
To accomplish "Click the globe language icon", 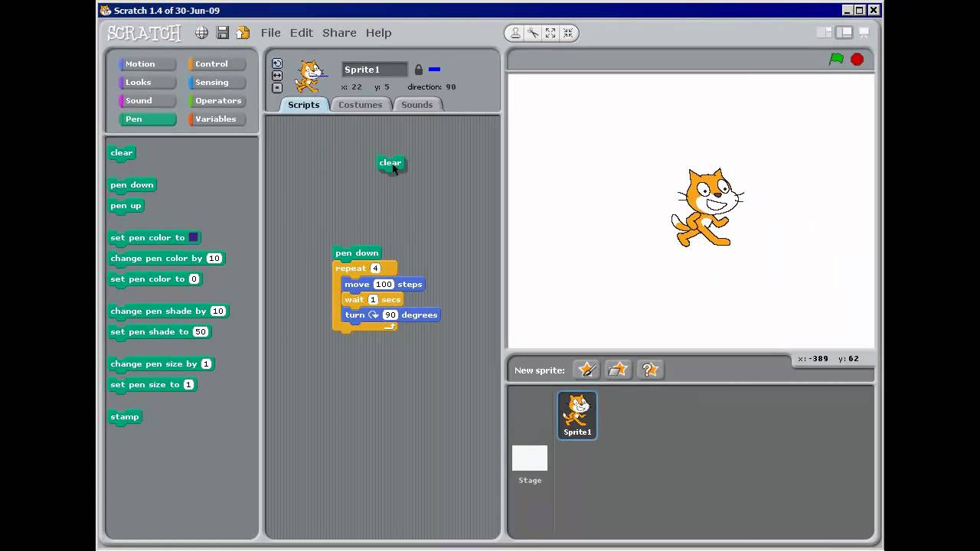I will point(201,33).
